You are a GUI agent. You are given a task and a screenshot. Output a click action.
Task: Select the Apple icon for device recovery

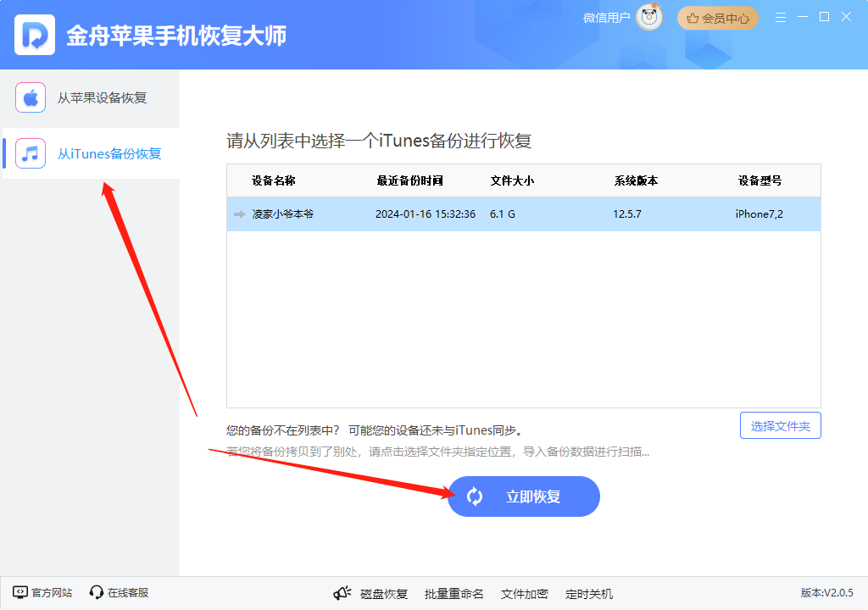pos(31,97)
